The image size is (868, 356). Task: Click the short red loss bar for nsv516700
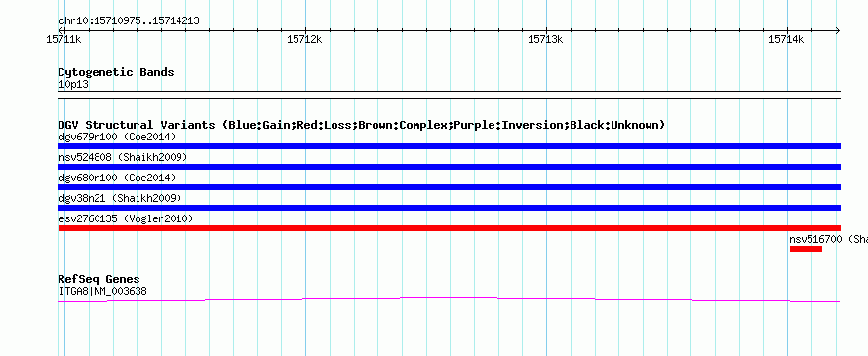click(806, 249)
